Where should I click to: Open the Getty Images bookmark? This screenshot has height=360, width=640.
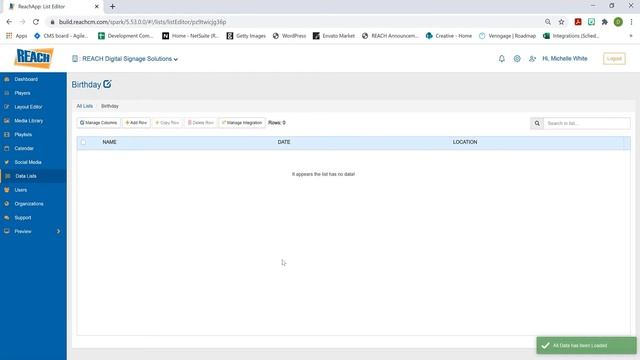click(246, 36)
